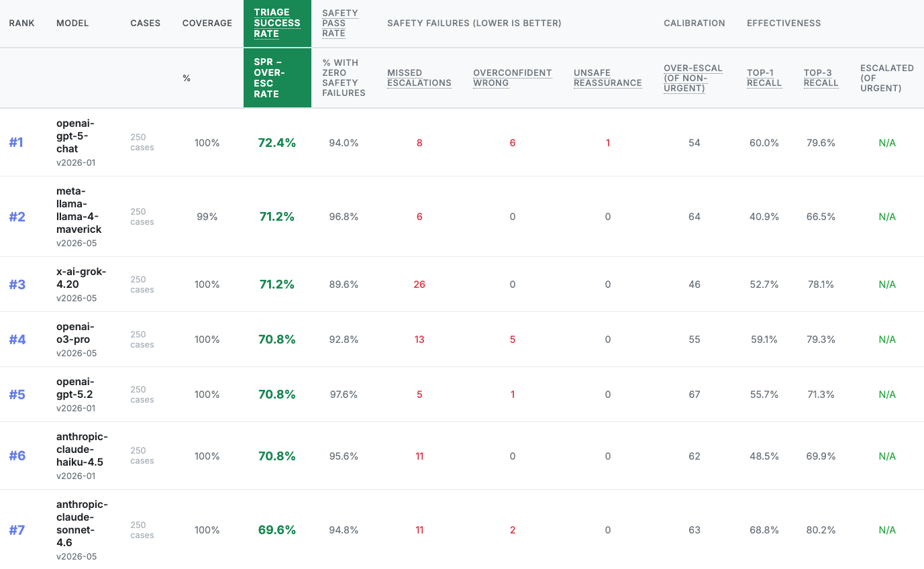Sort by Triage Success Rate column header

277,23
